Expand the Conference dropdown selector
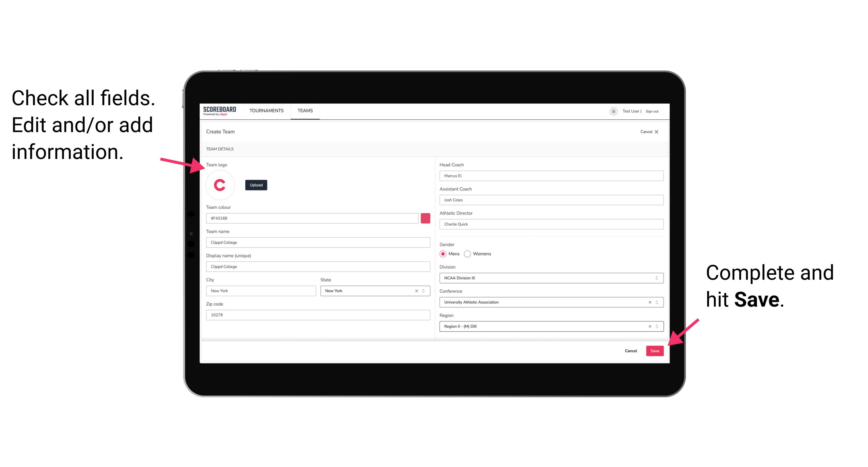Screen dimensions: 868x467 coord(656,302)
